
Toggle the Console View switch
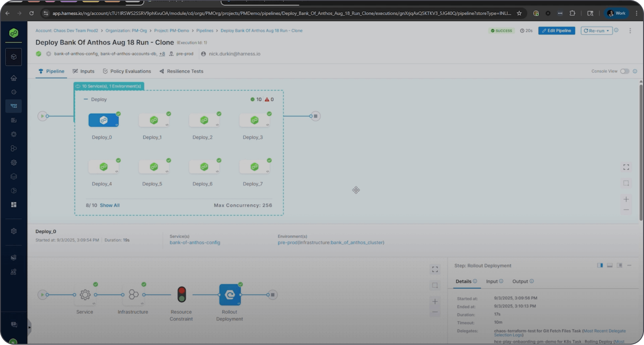(625, 71)
